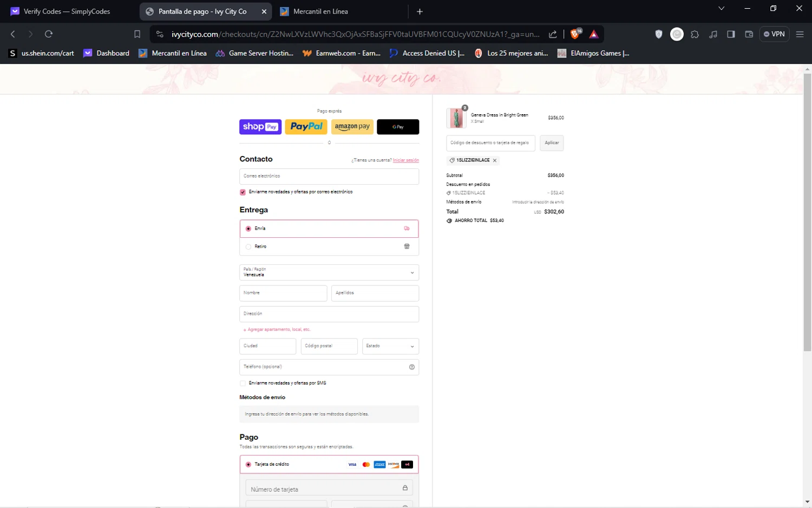Click the Ciudad input field
Viewport: 812px width, 508px height.
268,346
